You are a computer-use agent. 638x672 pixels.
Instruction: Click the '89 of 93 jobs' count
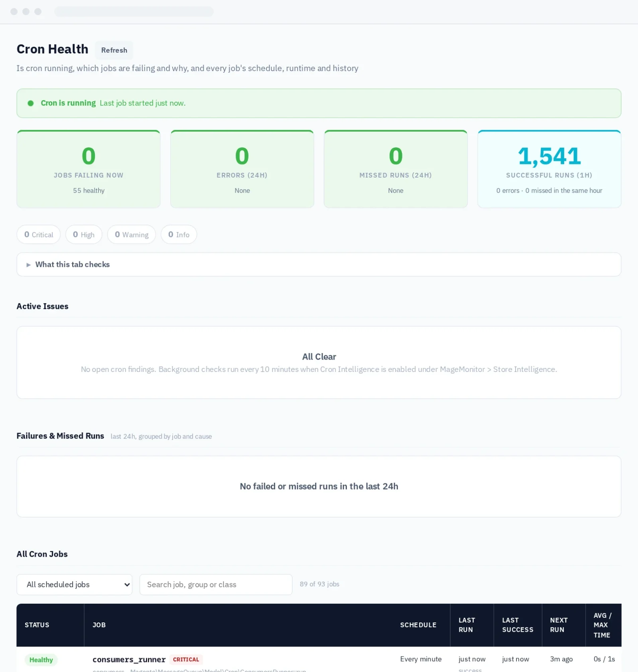[319, 584]
